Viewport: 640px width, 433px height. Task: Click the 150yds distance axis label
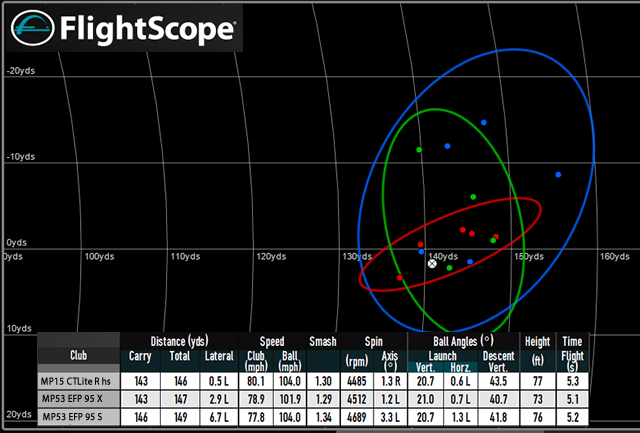point(529,256)
